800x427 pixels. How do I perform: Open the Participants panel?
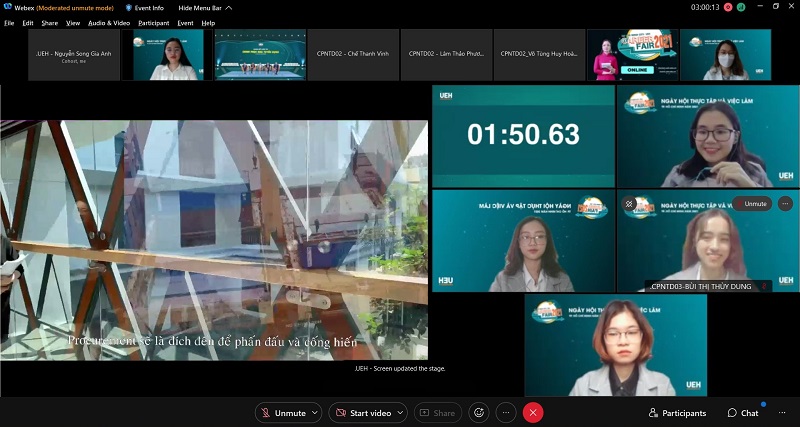pos(677,413)
